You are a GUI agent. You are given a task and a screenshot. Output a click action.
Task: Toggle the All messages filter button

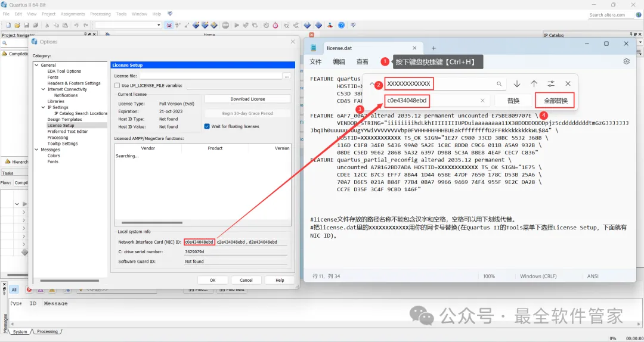coord(14,290)
